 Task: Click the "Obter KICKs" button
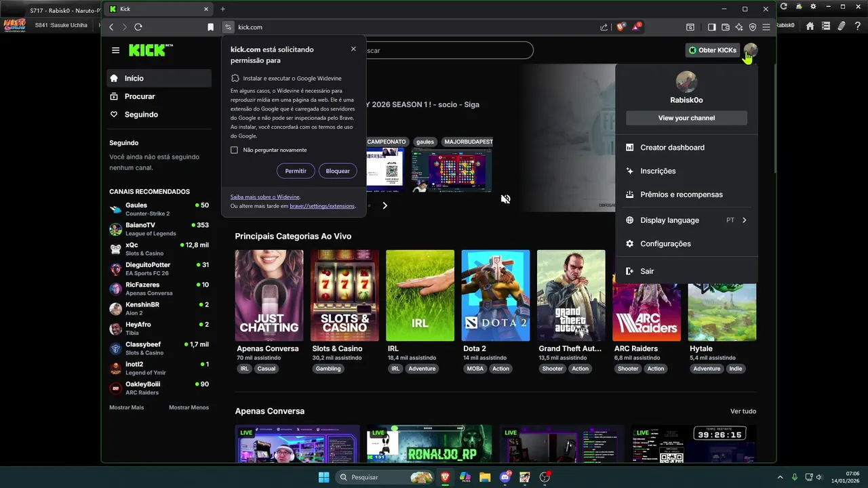[x=712, y=50]
